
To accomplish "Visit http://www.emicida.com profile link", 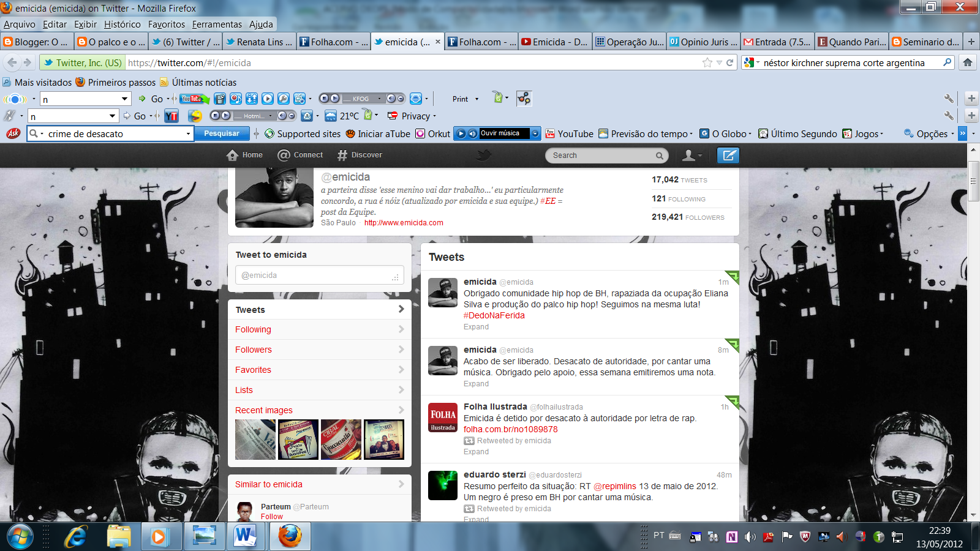I will [x=404, y=223].
